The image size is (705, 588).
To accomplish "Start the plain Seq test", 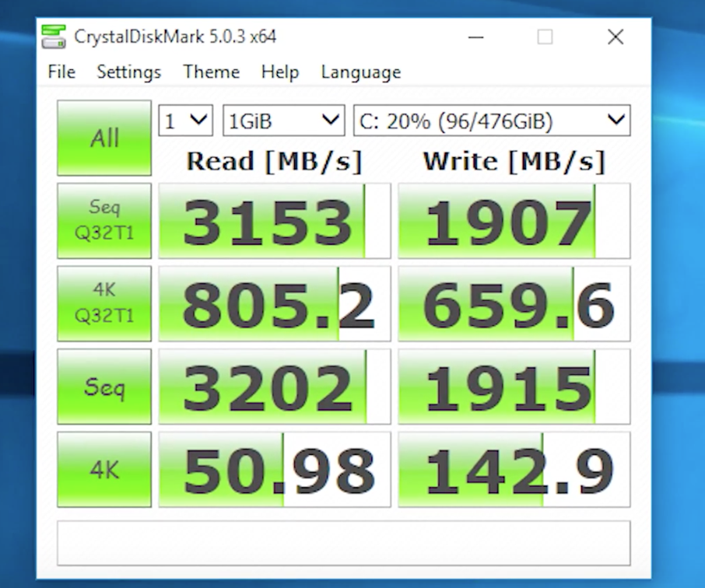I will (x=104, y=387).
